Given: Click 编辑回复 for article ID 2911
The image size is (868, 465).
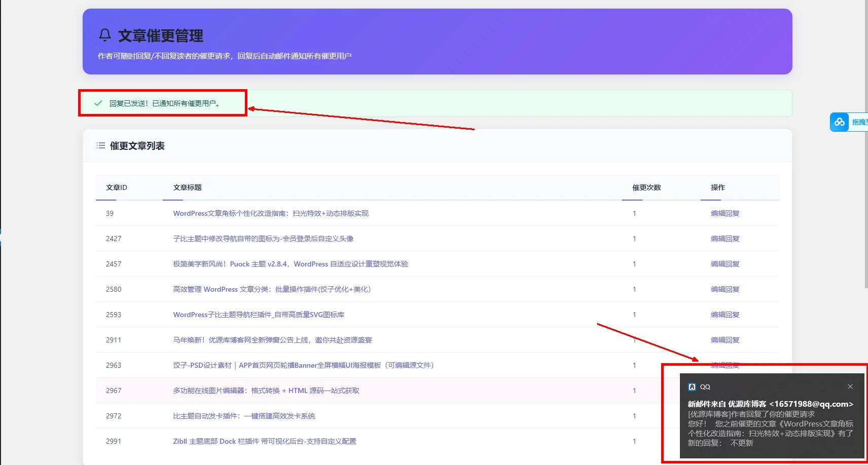Looking at the screenshot, I should coord(725,340).
